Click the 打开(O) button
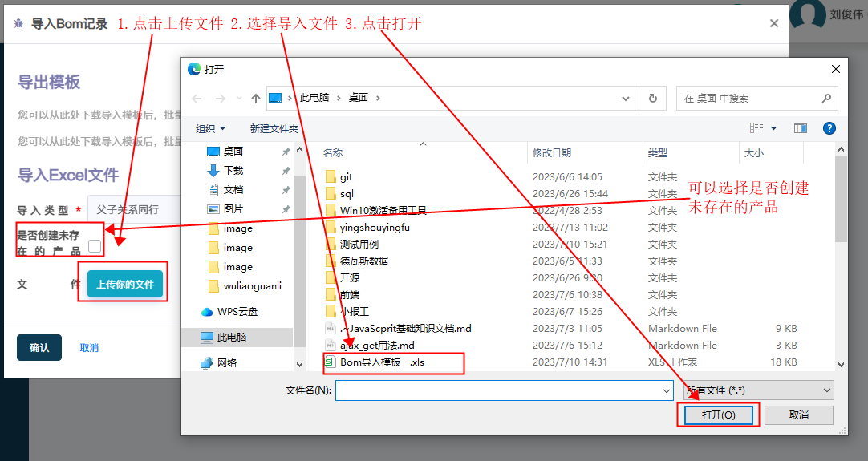868x461 pixels. 718,415
